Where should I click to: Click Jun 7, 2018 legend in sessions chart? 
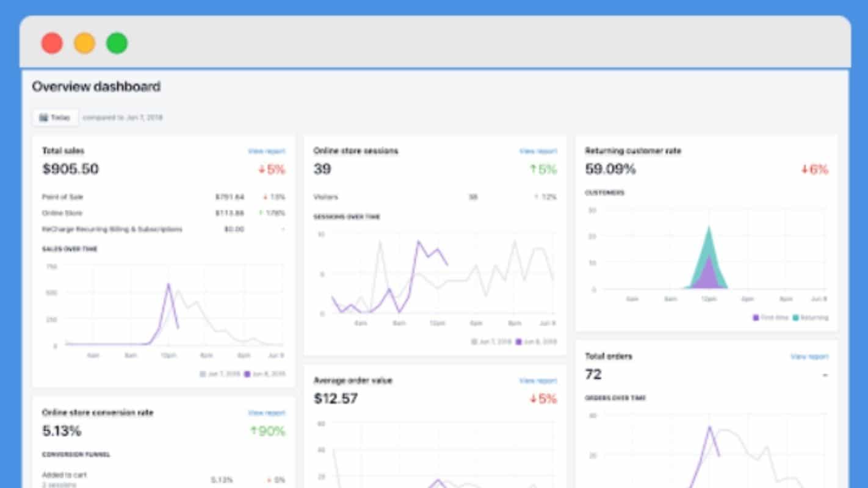[491, 342]
